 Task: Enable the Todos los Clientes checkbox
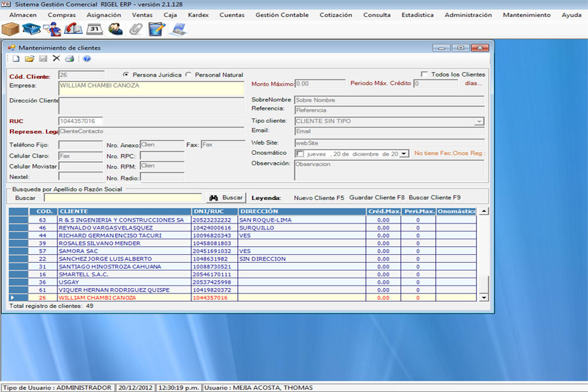point(425,74)
